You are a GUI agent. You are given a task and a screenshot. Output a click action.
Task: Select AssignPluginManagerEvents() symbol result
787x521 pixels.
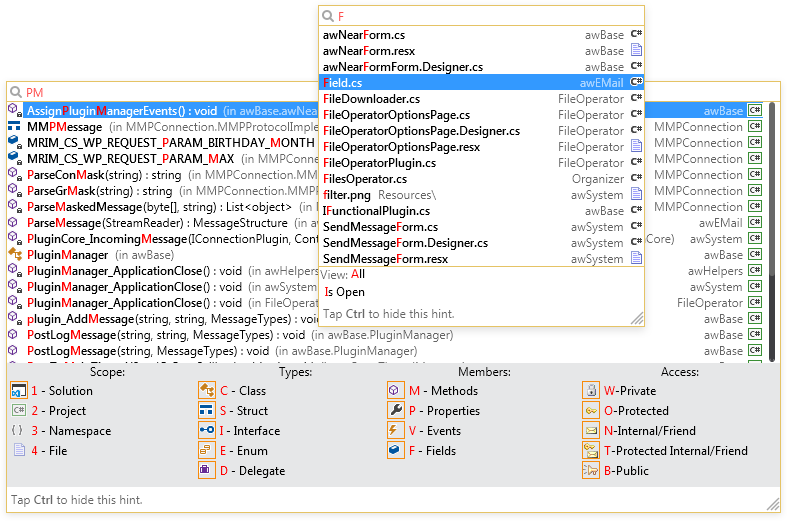tap(163, 111)
